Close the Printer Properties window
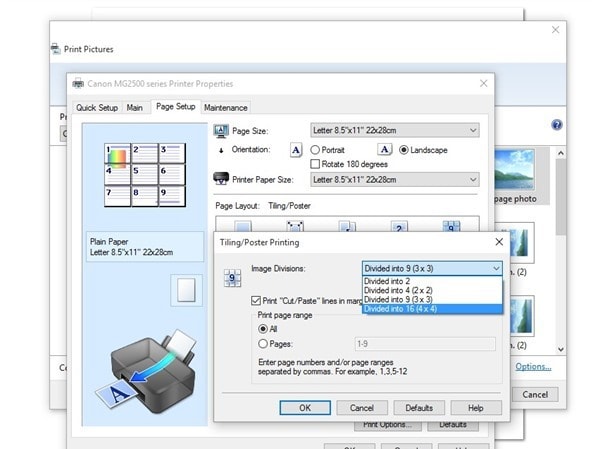 click(x=484, y=83)
